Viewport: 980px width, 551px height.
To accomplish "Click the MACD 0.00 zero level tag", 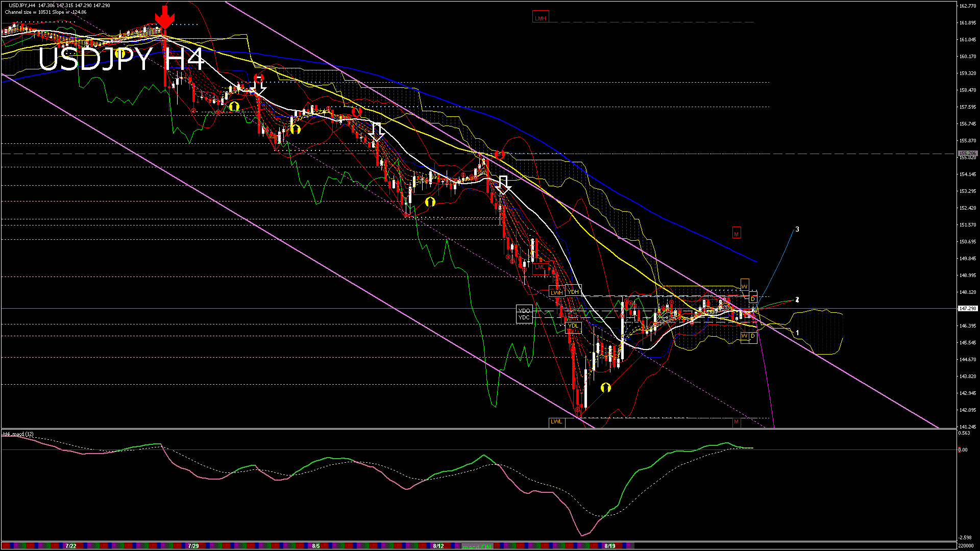I will click(x=963, y=449).
